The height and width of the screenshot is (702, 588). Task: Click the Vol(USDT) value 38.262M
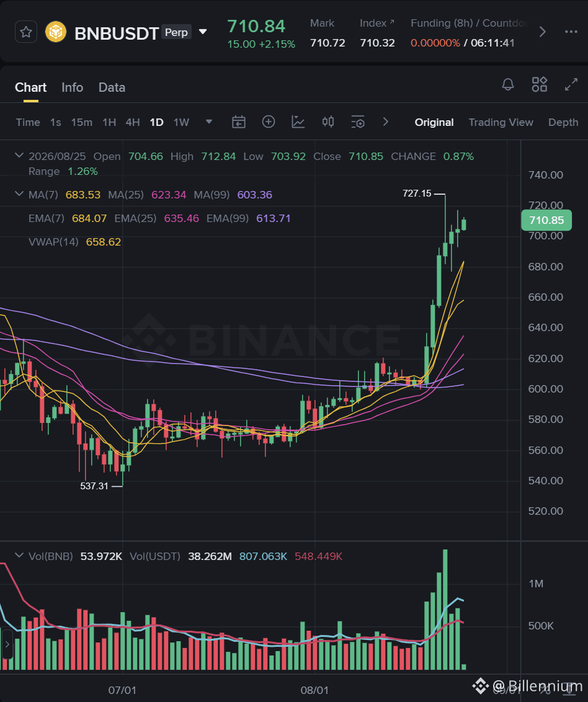coord(210,556)
